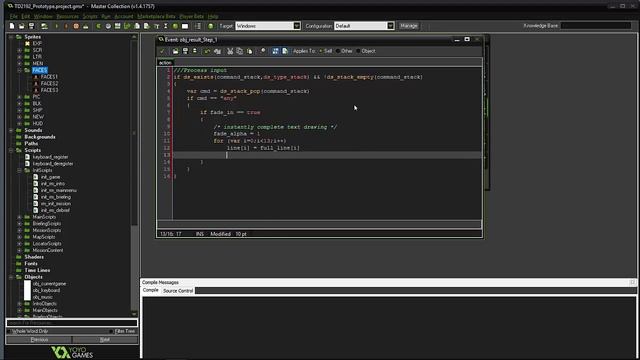The image size is (640, 360).
Task: Collapse the Scripts resource group
Action: click(x=11, y=150)
